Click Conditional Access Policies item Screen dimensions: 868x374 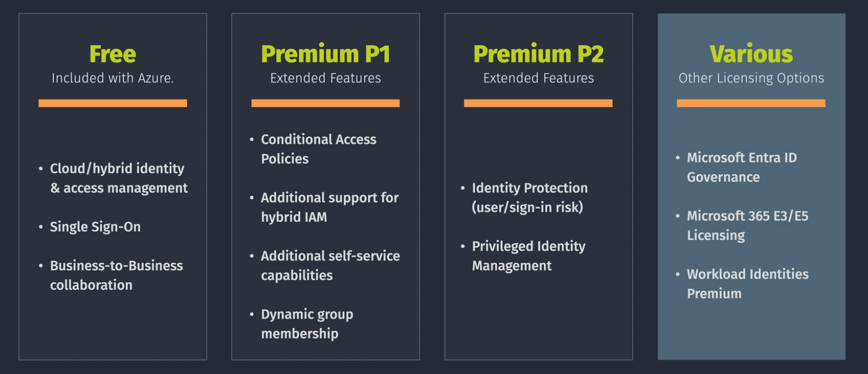pos(318,149)
